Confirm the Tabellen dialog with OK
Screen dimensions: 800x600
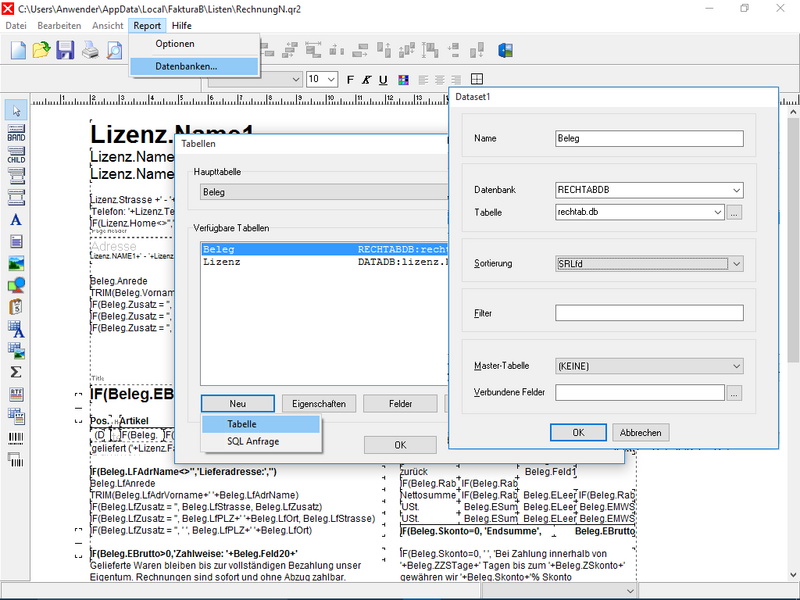tap(401, 445)
